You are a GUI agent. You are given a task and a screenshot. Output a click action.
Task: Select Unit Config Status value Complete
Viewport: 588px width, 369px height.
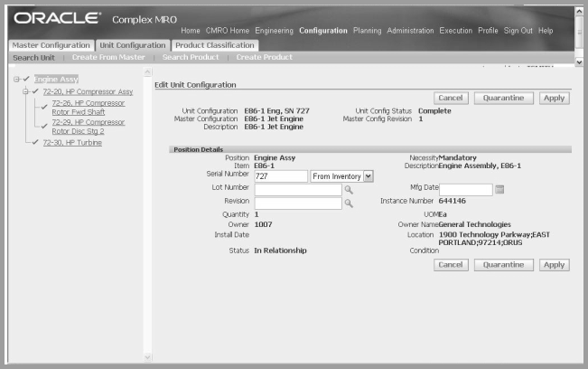[x=434, y=111]
